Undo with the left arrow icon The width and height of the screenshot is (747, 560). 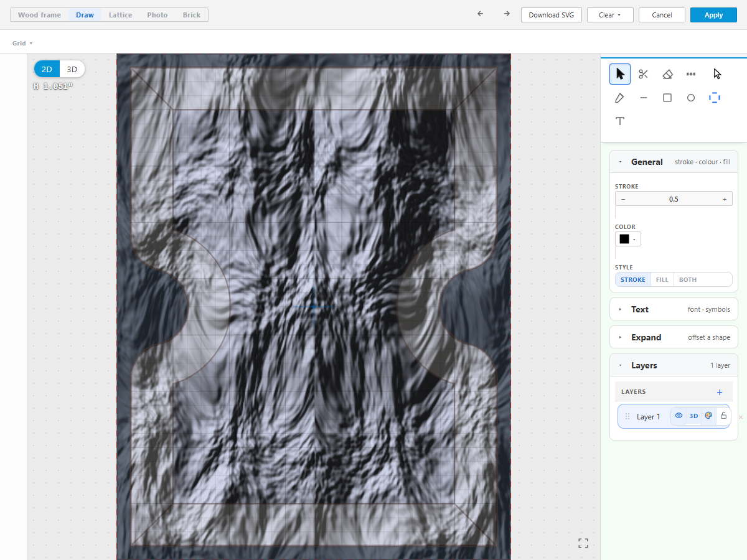coord(480,14)
